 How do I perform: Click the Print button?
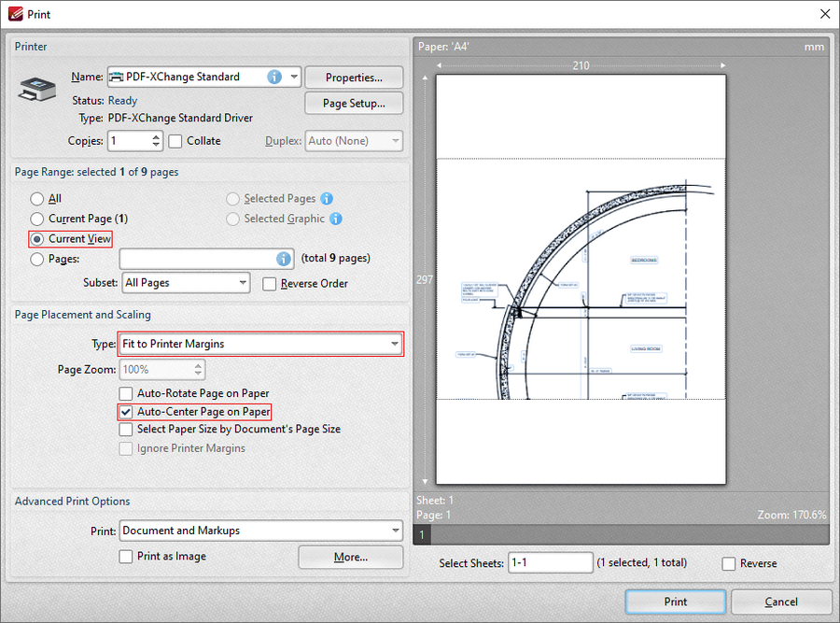point(676,602)
